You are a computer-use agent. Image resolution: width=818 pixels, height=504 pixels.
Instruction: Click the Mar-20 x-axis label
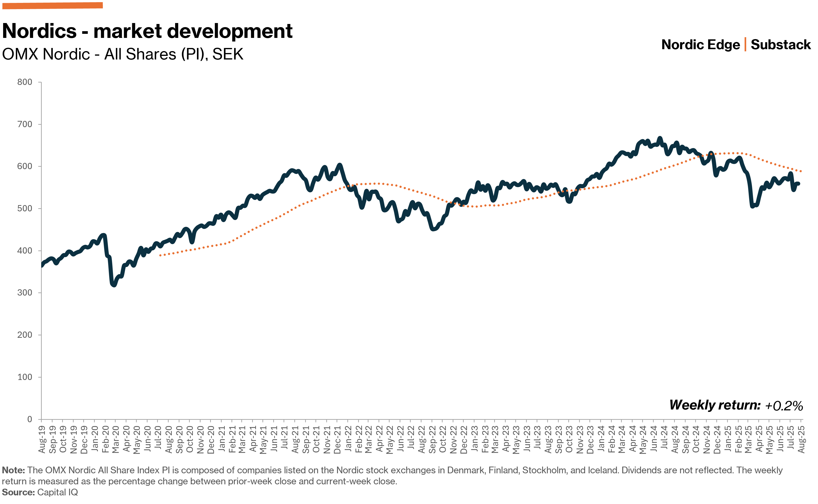116,439
